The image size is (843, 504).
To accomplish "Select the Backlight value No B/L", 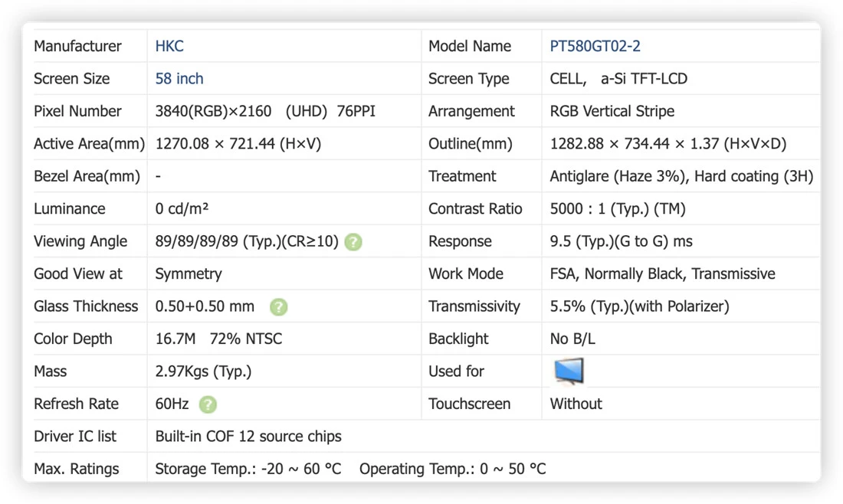I will point(572,339).
